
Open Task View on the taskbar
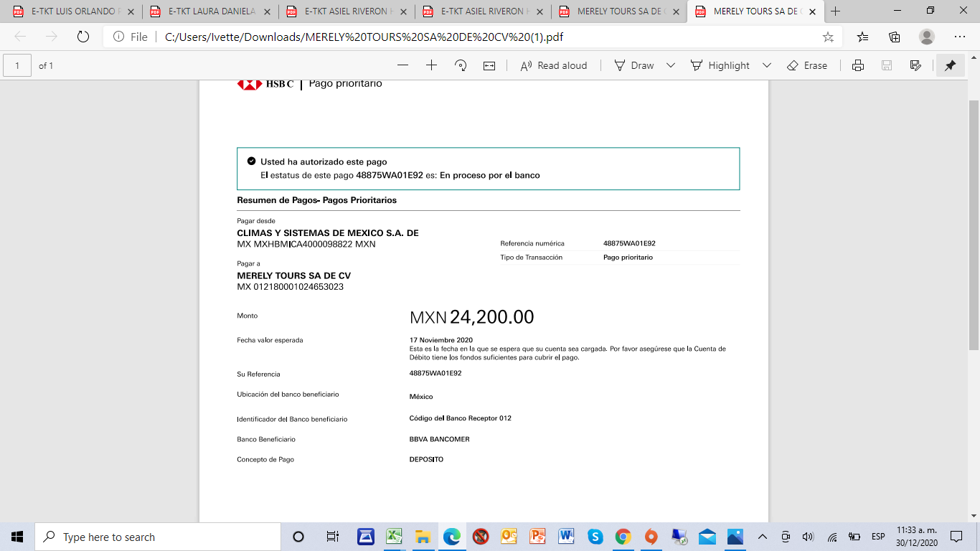(332, 537)
